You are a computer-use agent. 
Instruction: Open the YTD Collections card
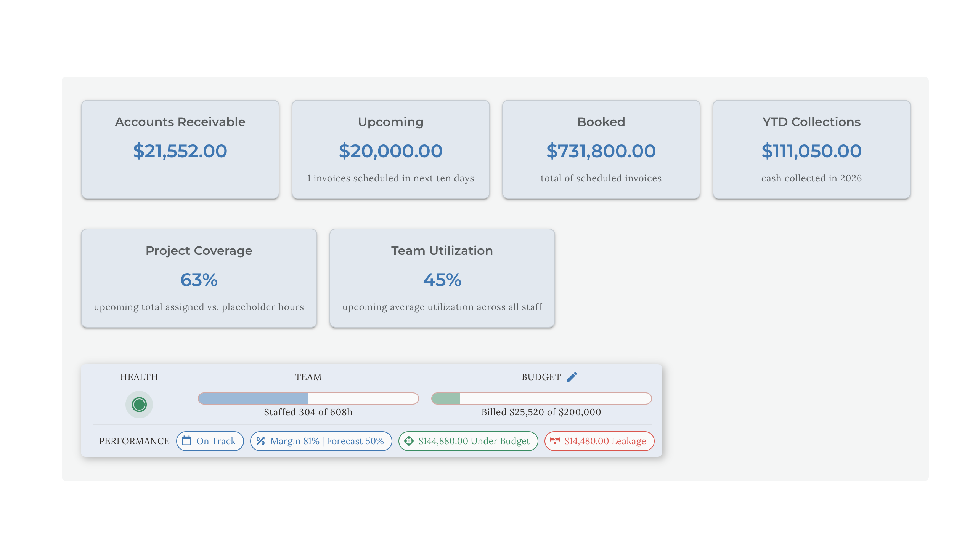tap(811, 150)
